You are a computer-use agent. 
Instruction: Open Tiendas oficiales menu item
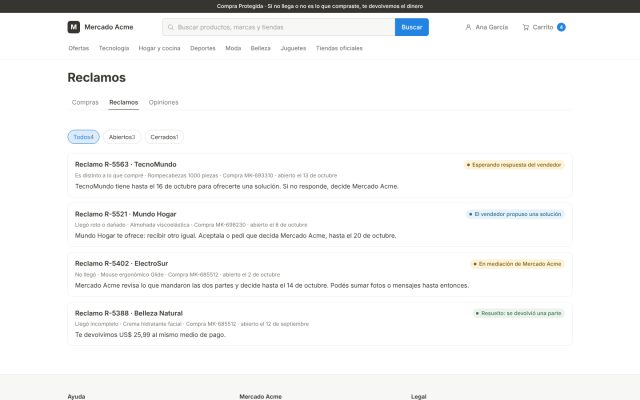[339, 48]
